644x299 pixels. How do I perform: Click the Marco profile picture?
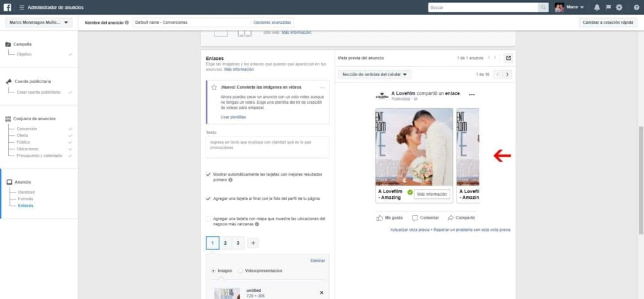point(559,8)
